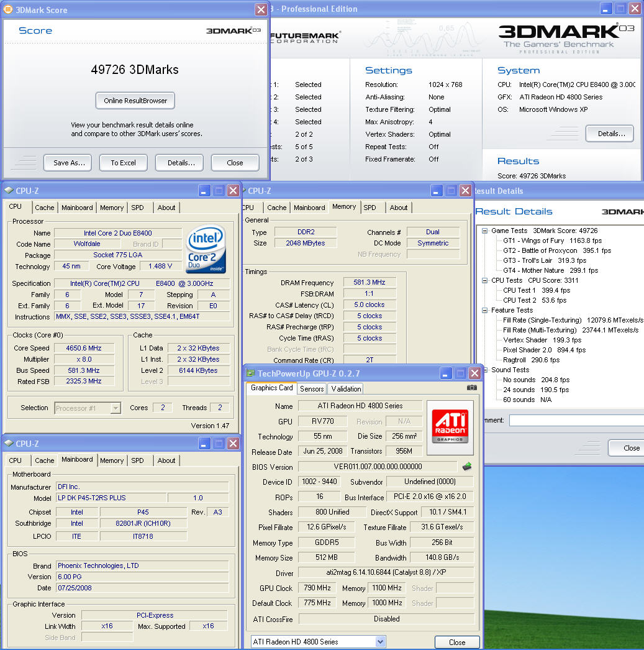644x650 pixels.
Task: Select the 24 sounds result row
Action: (536, 390)
